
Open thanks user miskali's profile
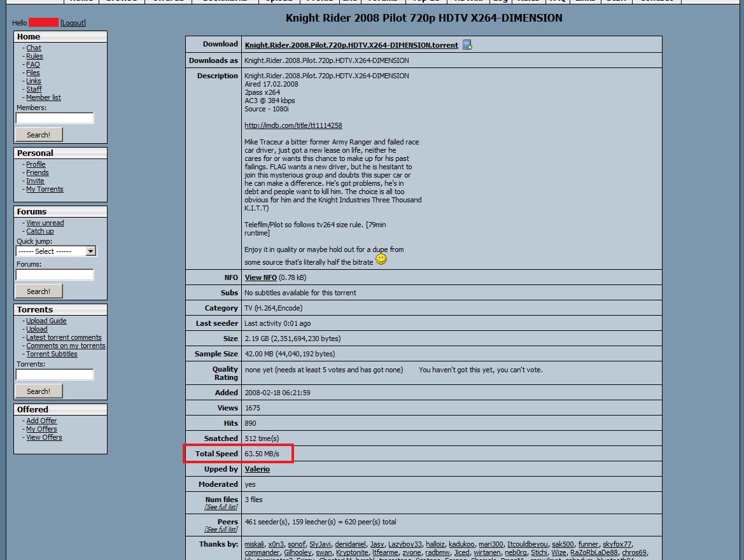point(254,544)
